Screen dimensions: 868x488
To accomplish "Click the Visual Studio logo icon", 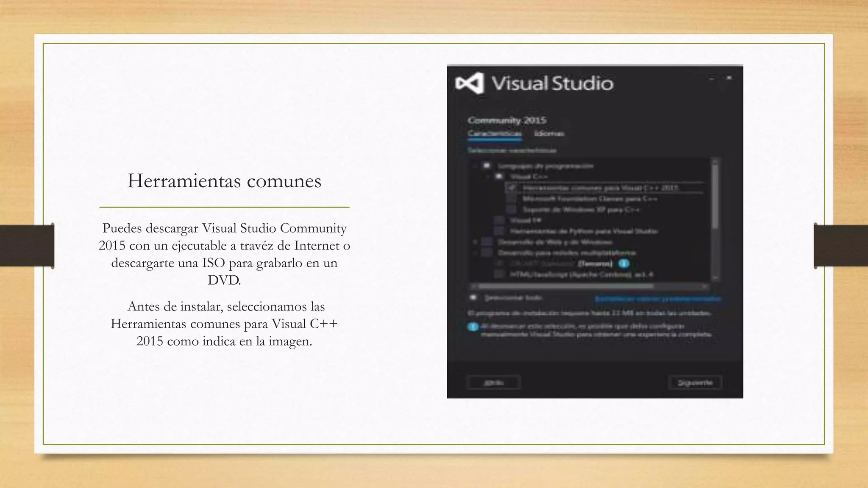I will [470, 83].
